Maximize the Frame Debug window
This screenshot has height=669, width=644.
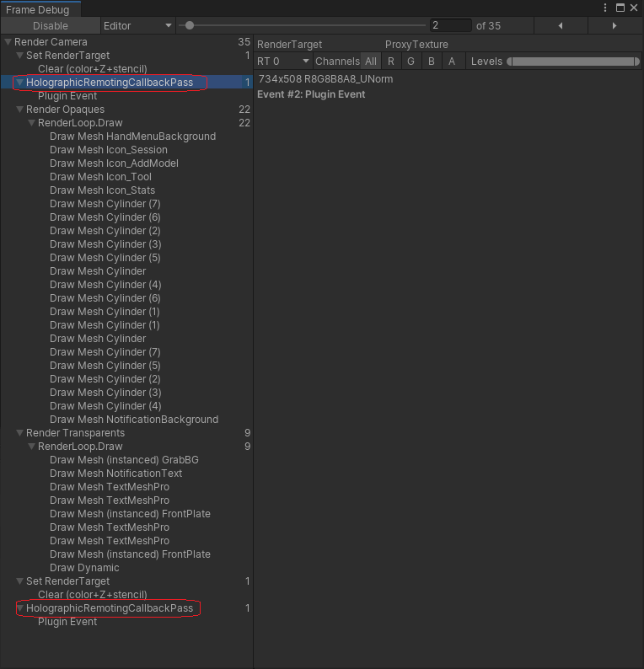(620, 8)
